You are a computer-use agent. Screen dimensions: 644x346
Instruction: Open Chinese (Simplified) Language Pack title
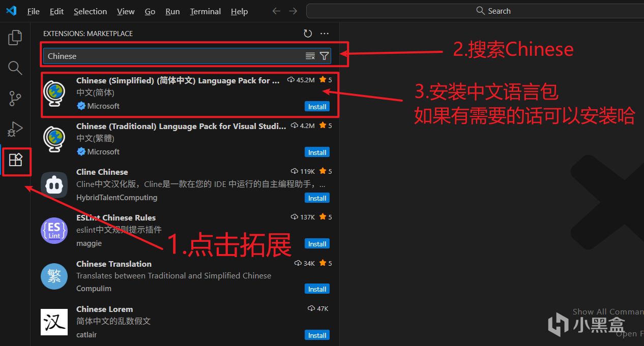click(x=178, y=80)
